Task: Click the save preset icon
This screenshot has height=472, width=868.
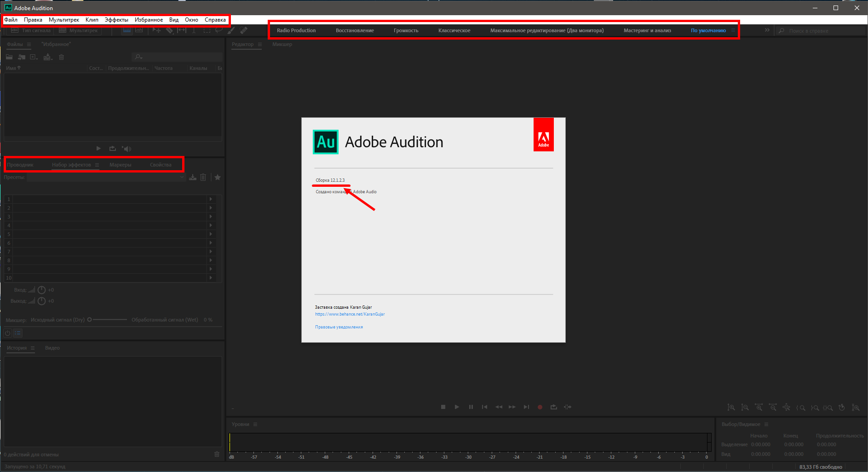Action: point(193,177)
